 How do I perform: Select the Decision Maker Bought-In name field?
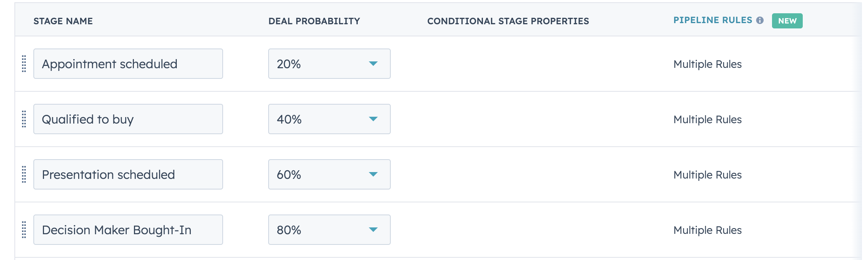[x=128, y=229]
